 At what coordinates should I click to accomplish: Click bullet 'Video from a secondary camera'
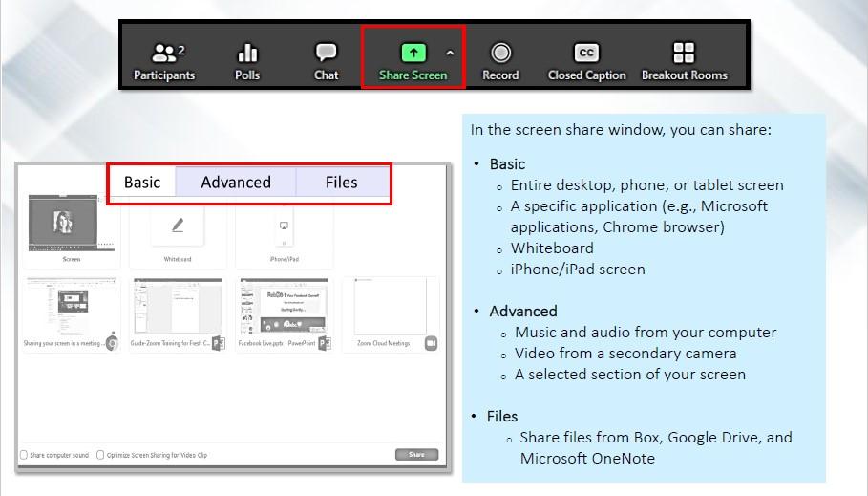[625, 354]
